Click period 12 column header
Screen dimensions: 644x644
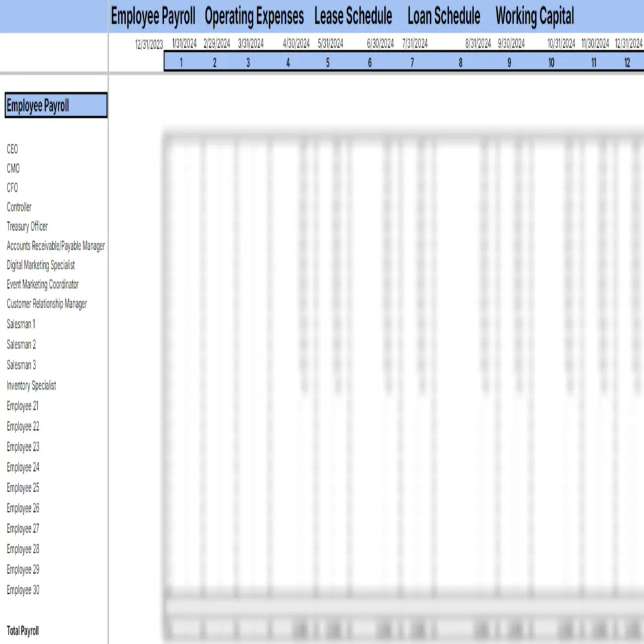pos(627,62)
